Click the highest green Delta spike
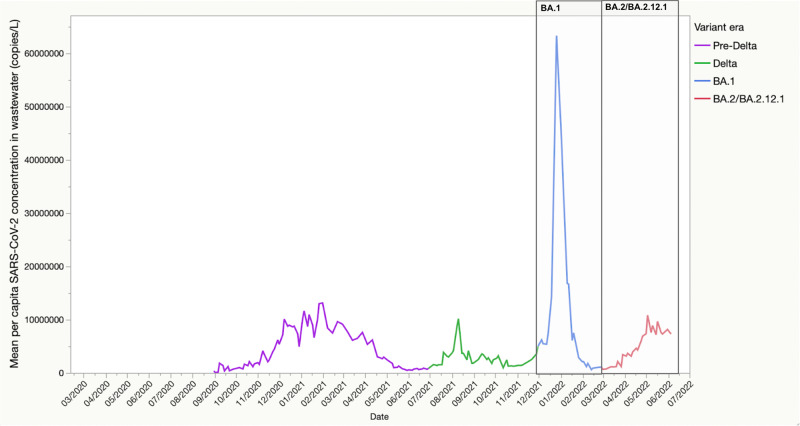 pyautogui.click(x=458, y=320)
